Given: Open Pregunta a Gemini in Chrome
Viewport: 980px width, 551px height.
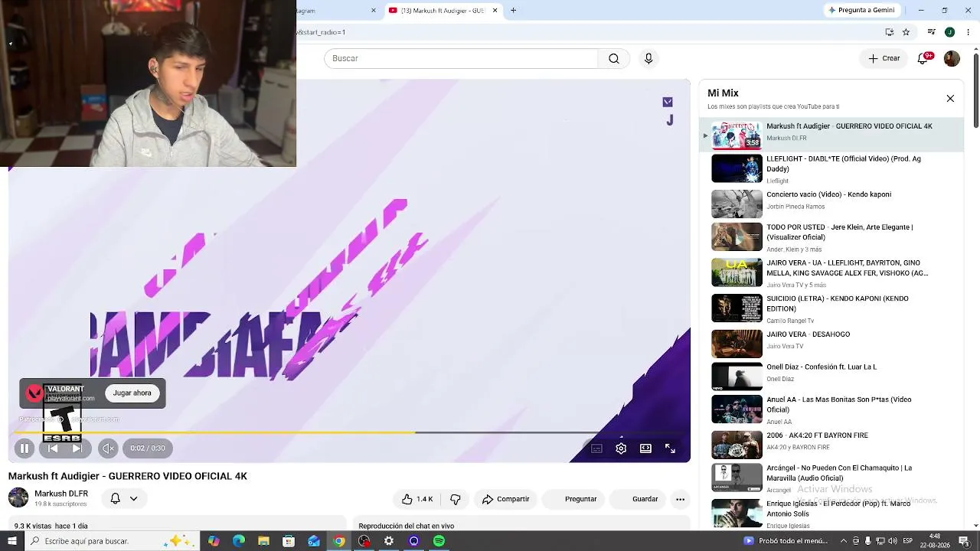Looking at the screenshot, I should coord(861,11).
